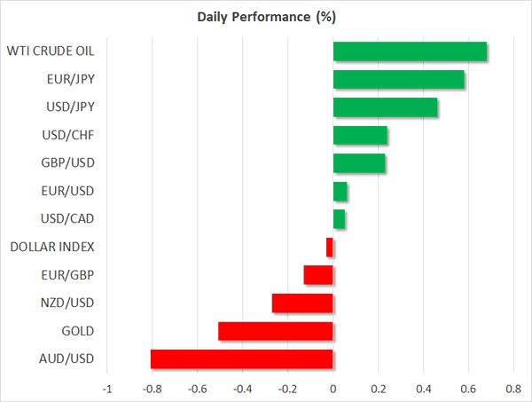
Task: Select the red EUR/GBP bar
Action: (318, 275)
